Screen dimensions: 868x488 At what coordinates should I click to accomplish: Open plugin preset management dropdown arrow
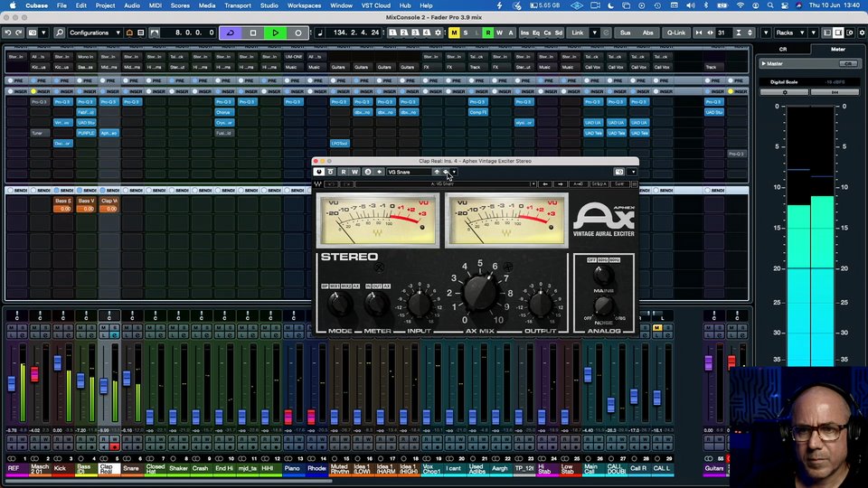point(454,172)
